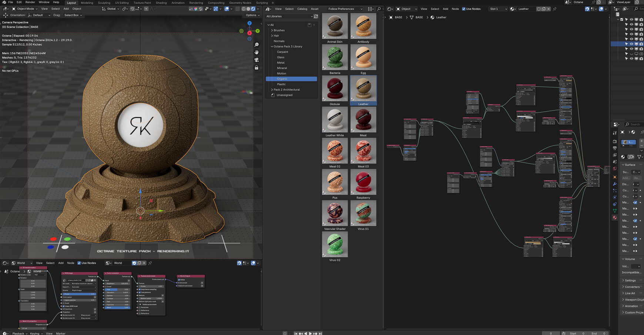
Task: Collapse the Surface panel in properties
Action: pyautogui.click(x=630, y=165)
